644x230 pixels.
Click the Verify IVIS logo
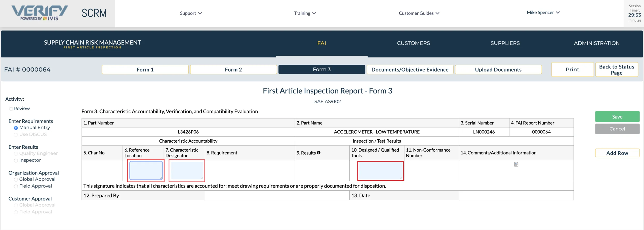point(39,13)
